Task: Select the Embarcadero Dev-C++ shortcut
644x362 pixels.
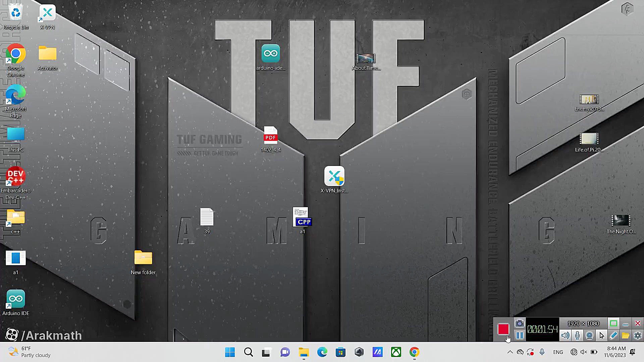Action: point(15,183)
